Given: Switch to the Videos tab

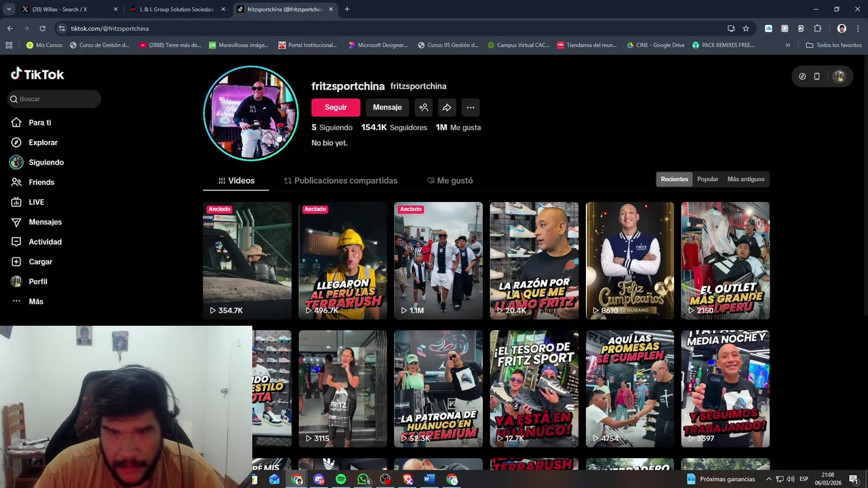Looking at the screenshot, I should [236, 181].
